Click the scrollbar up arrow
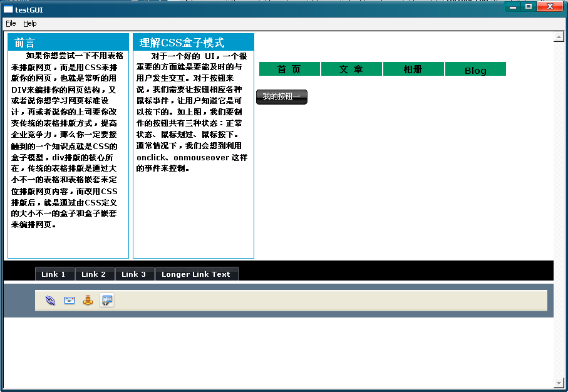This screenshot has height=392, width=568. point(559,38)
